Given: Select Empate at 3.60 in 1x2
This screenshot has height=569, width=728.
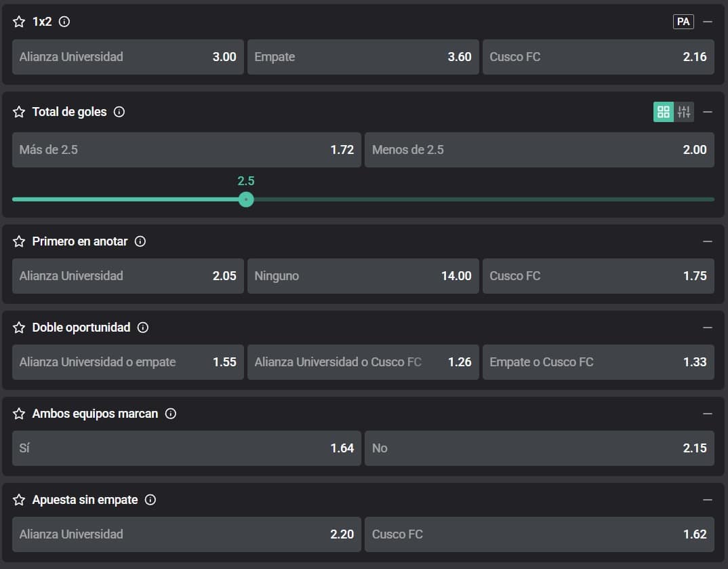Looking at the screenshot, I should (x=363, y=57).
